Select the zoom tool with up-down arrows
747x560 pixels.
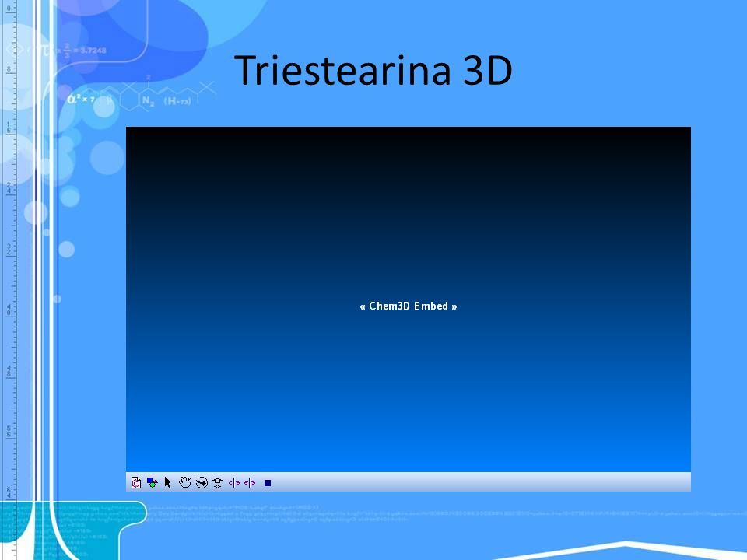tap(218, 483)
